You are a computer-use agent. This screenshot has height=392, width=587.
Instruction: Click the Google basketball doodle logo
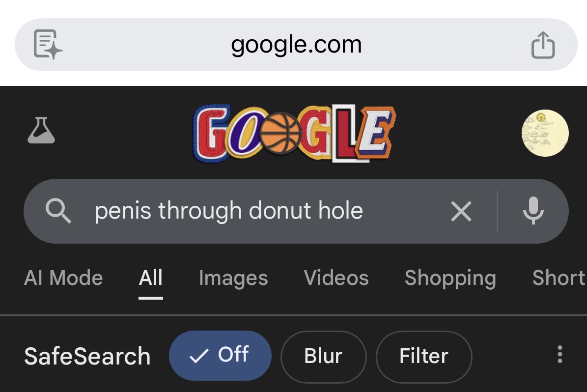[294, 134]
